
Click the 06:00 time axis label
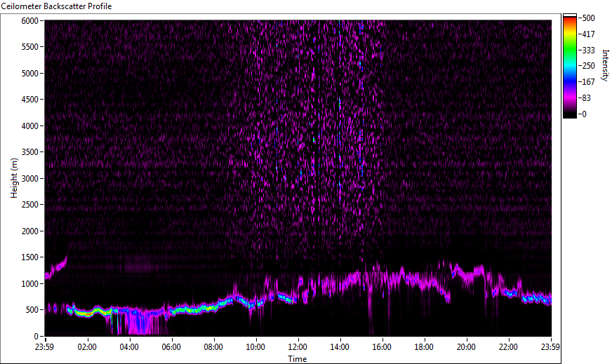point(171,347)
